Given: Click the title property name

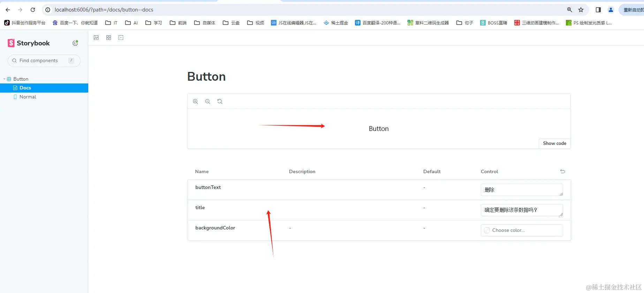Looking at the screenshot, I should click(200, 208).
